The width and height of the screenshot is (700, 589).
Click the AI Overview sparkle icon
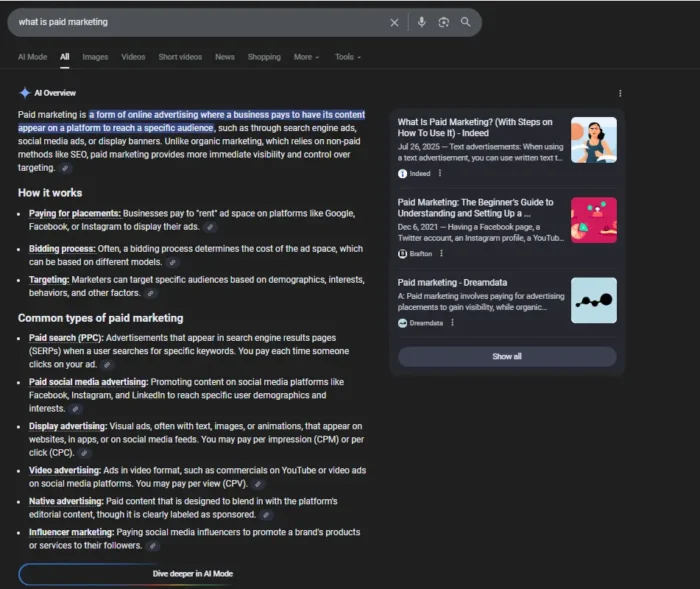(25, 93)
